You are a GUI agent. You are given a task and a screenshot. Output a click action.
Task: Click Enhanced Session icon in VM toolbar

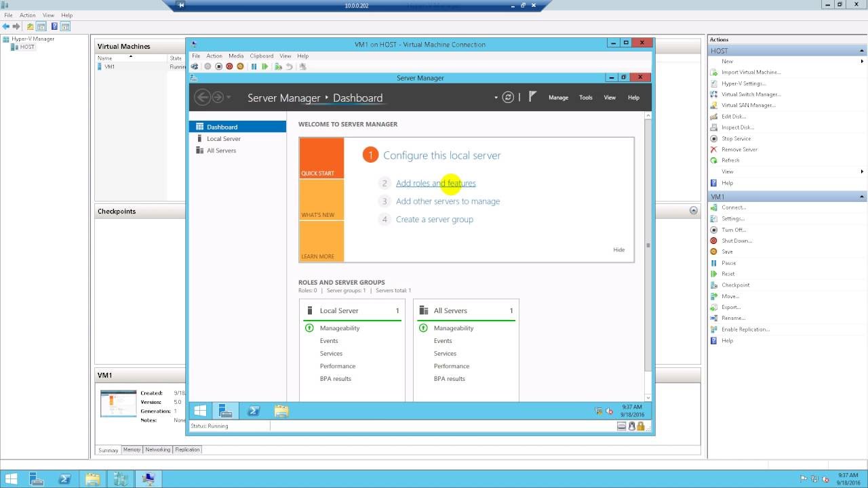302,66
